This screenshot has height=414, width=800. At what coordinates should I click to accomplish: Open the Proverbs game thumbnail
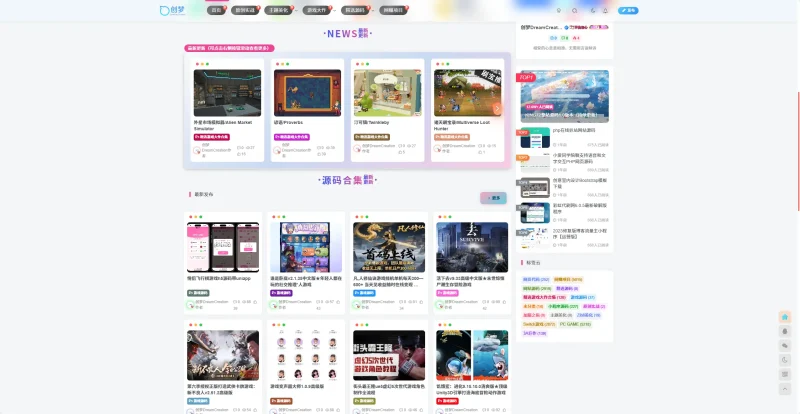pyautogui.click(x=307, y=93)
